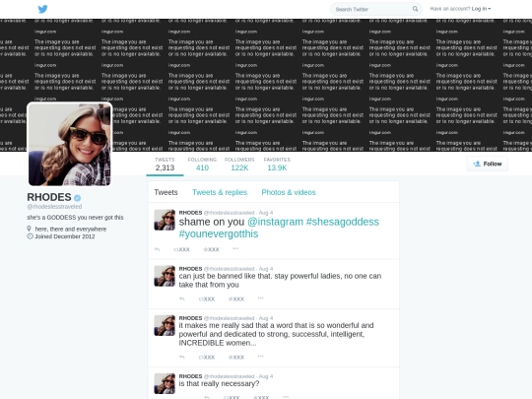
Task: Reply to the 'makes me really sad' tweet
Action: click(182, 357)
